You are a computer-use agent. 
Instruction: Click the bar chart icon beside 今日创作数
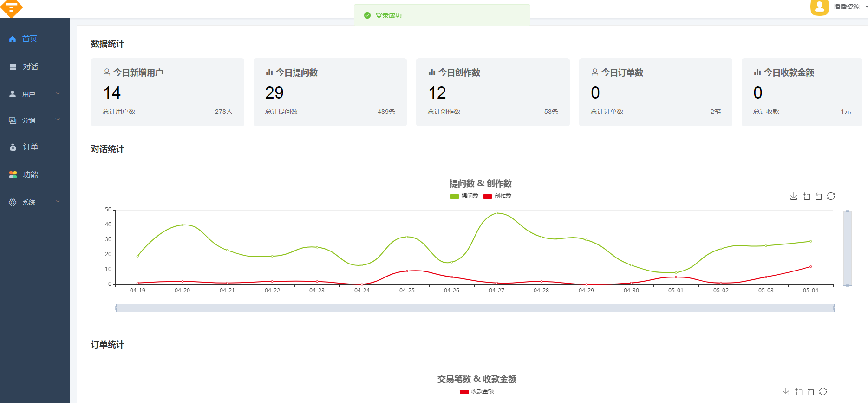tap(432, 72)
